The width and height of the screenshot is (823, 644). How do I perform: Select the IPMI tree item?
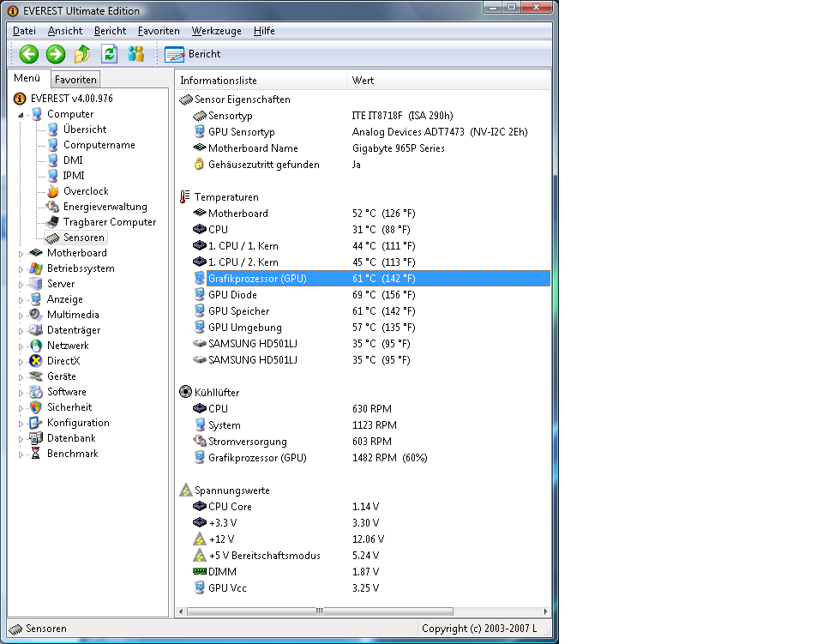point(74,175)
